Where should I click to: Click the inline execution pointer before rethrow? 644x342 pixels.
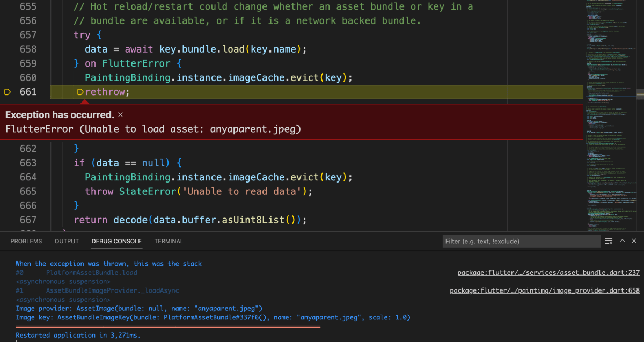point(80,92)
